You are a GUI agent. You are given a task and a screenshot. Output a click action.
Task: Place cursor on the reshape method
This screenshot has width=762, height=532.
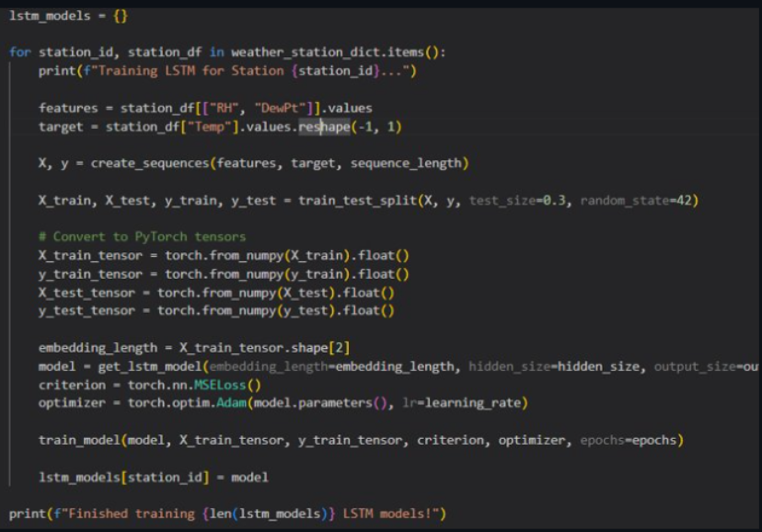pos(324,127)
